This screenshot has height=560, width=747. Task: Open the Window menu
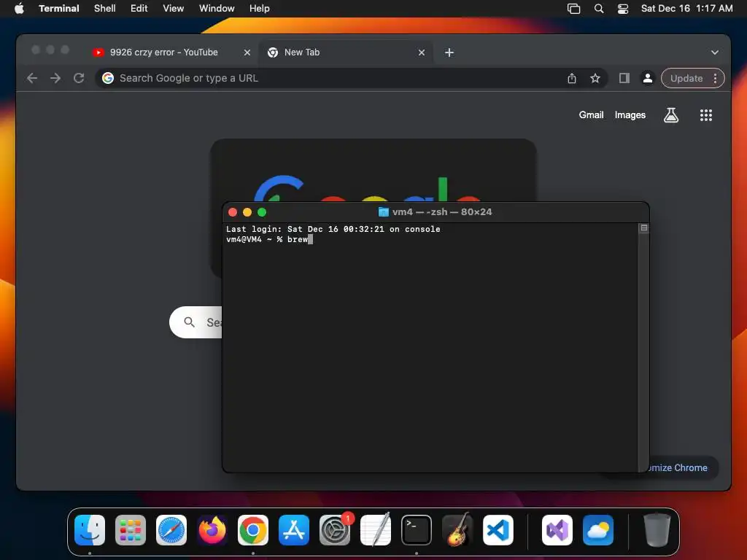(x=217, y=9)
